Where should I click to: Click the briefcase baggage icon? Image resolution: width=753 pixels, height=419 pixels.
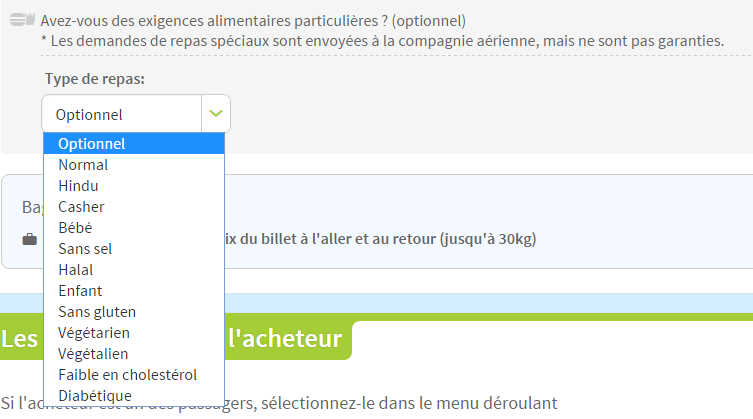point(30,239)
